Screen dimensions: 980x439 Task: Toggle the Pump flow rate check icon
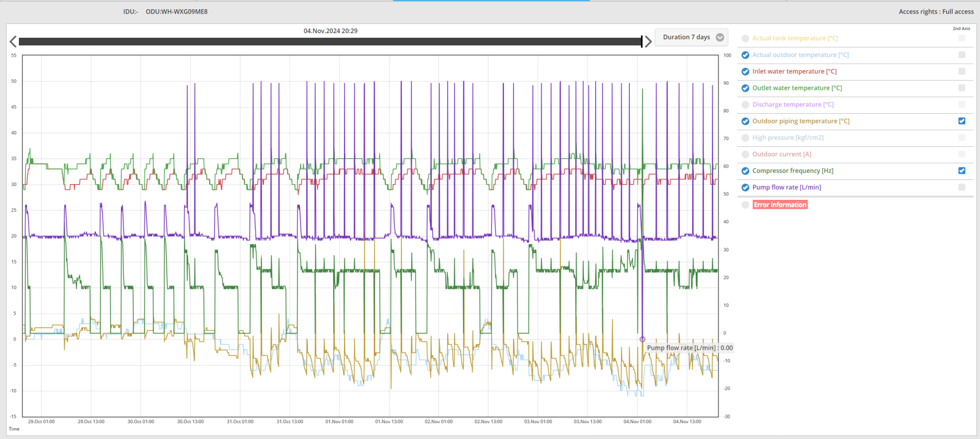point(745,188)
